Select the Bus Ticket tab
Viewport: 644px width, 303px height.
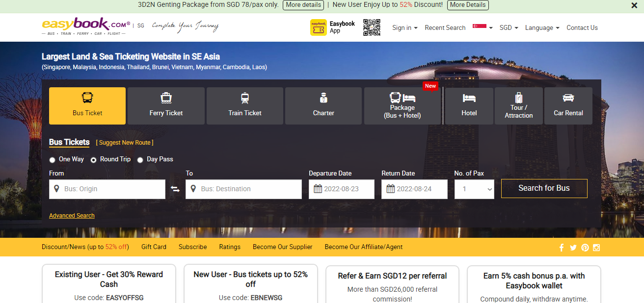(x=87, y=106)
